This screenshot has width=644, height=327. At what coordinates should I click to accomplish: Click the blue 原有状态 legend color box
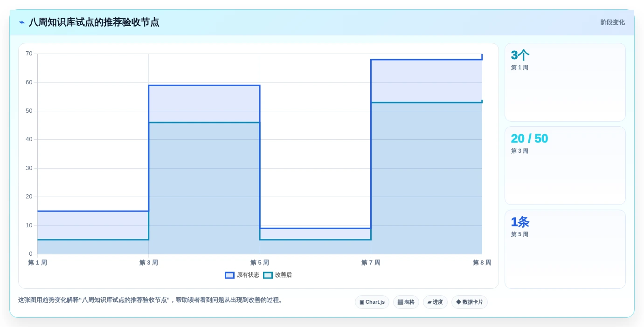click(x=229, y=275)
